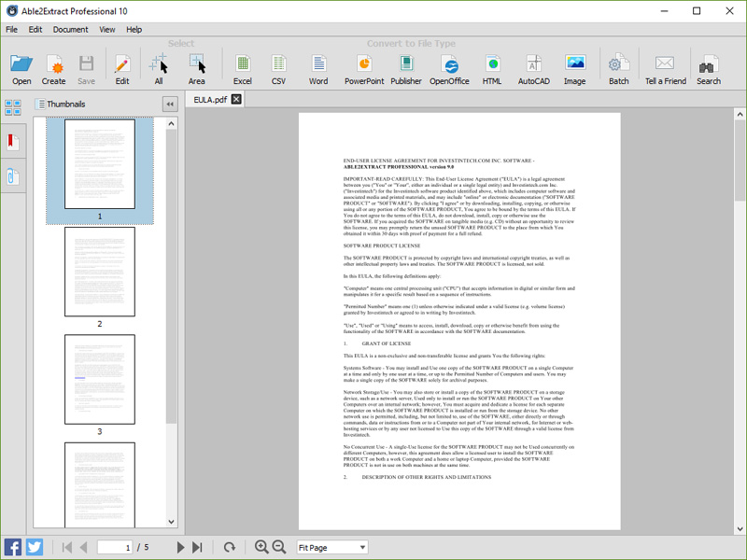Click the AutoCAD conversion icon
747x560 pixels.
pyautogui.click(x=533, y=68)
